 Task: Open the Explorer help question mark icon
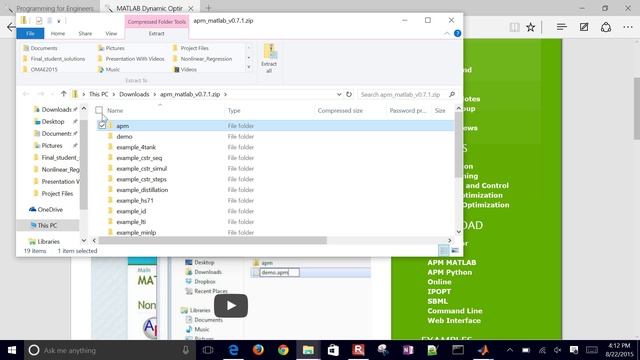pos(458,33)
